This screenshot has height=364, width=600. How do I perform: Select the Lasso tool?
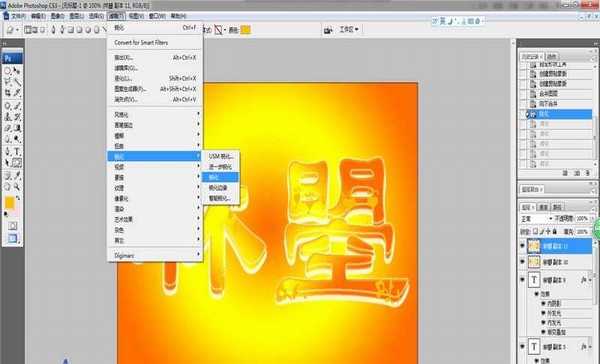[7, 82]
